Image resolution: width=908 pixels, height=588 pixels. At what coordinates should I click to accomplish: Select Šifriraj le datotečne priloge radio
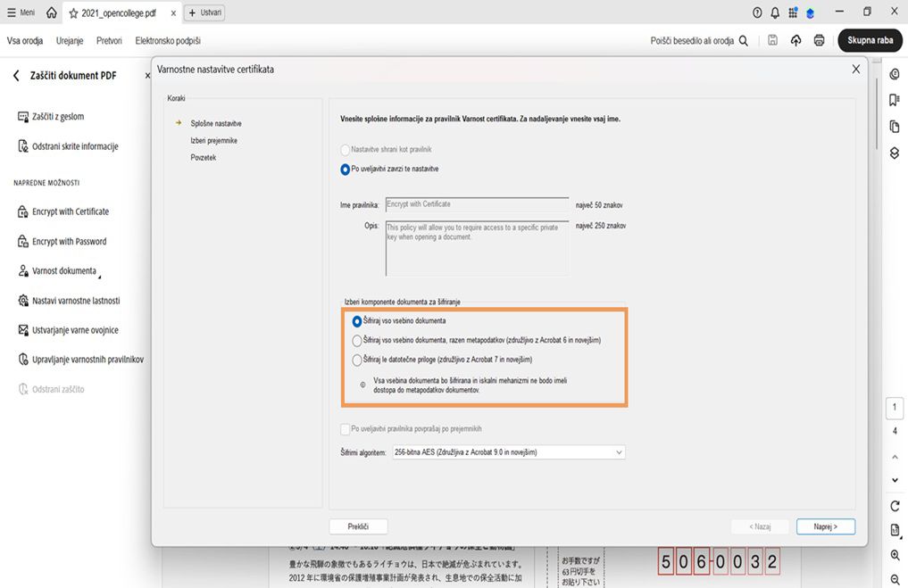pos(357,360)
